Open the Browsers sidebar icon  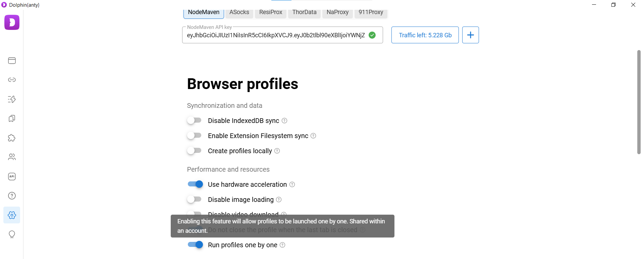pyautogui.click(x=12, y=60)
